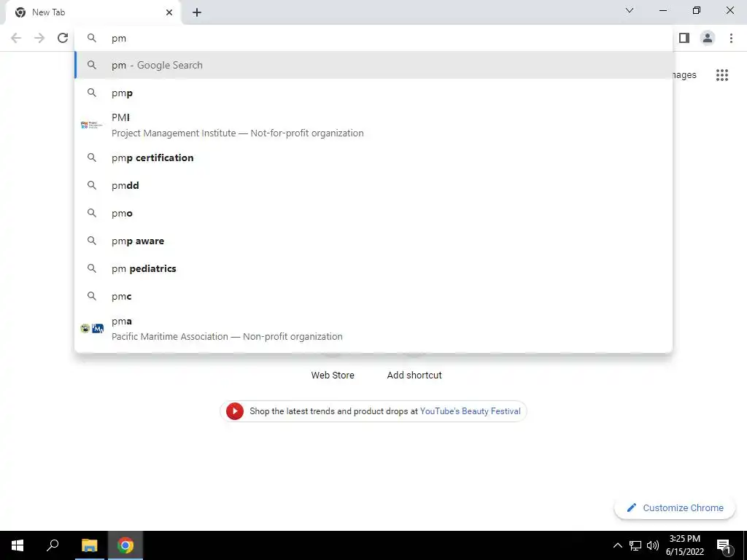
Task: Reload the page with refresh icon
Action: click(x=63, y=38)
